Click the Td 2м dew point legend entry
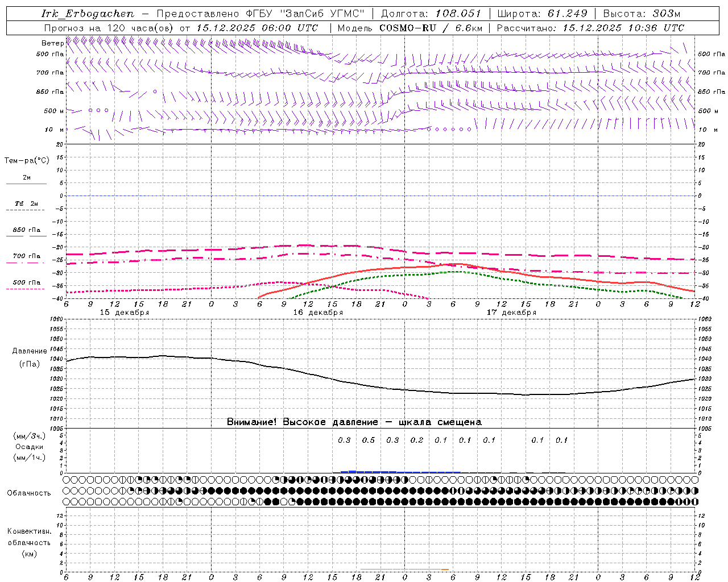The width and height of the screenshot is (728, 582). coord(26,203)
